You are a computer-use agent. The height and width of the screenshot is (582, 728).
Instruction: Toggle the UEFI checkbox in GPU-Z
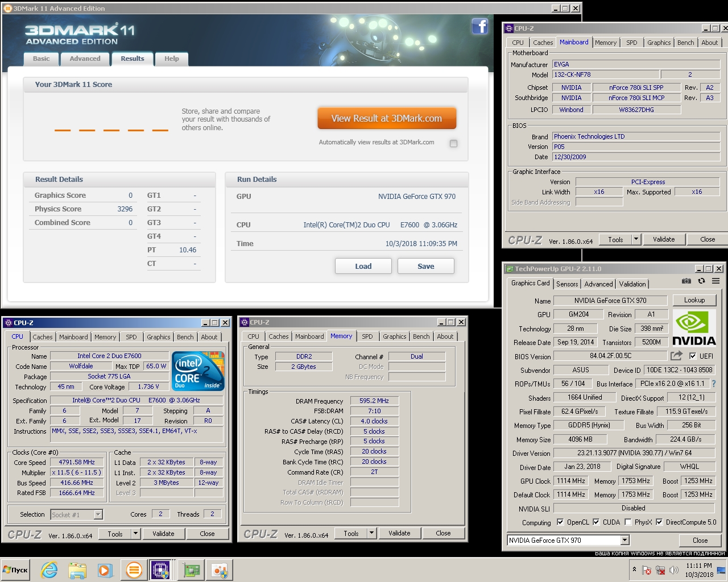click(692, 356)
